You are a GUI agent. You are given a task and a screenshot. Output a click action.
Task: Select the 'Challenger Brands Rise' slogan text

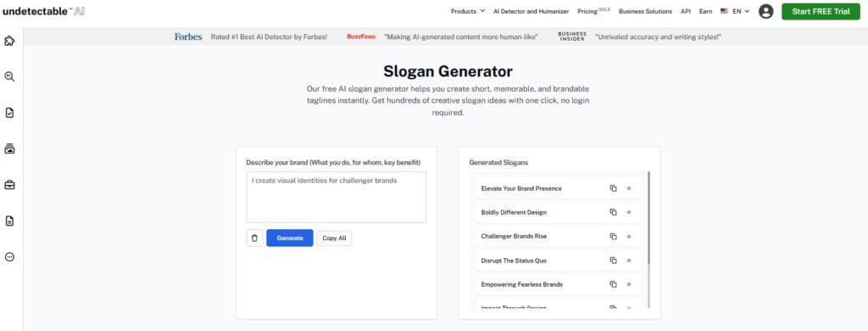click(514, 236)
